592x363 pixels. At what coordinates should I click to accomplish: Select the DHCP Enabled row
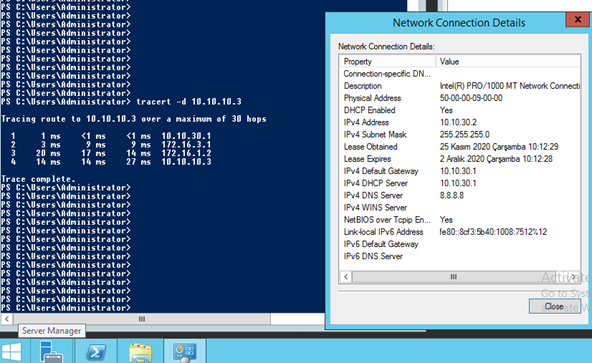pos(460,110)
